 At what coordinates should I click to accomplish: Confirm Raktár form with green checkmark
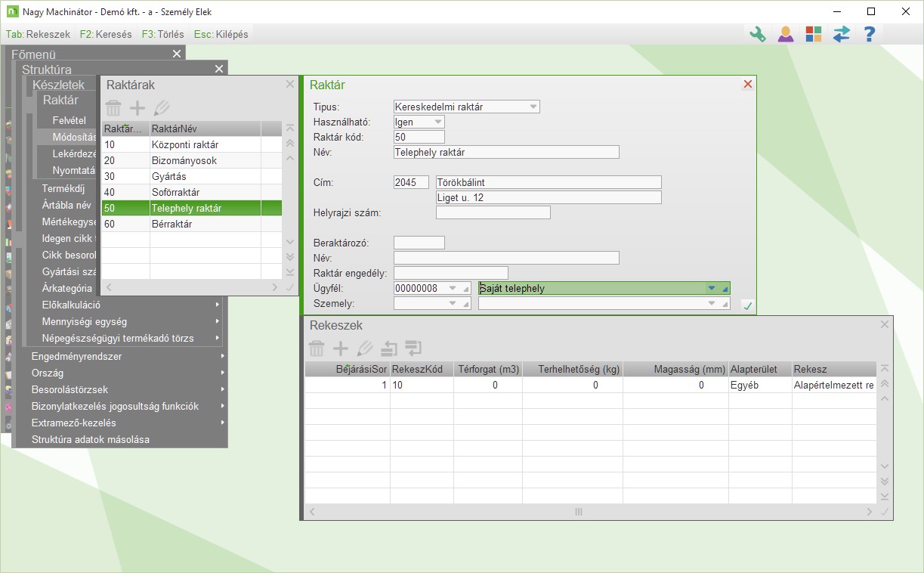746,305
